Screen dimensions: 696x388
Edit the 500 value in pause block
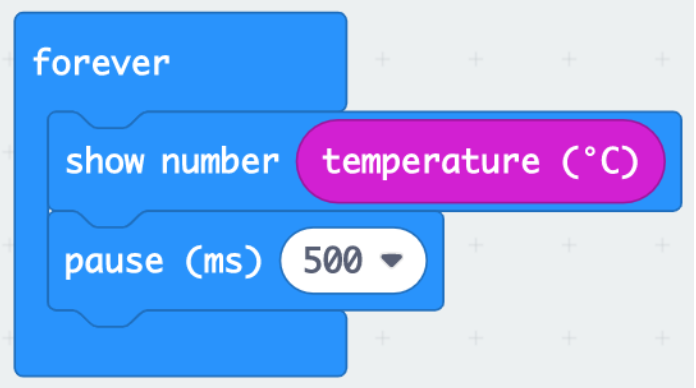[333, 261]
